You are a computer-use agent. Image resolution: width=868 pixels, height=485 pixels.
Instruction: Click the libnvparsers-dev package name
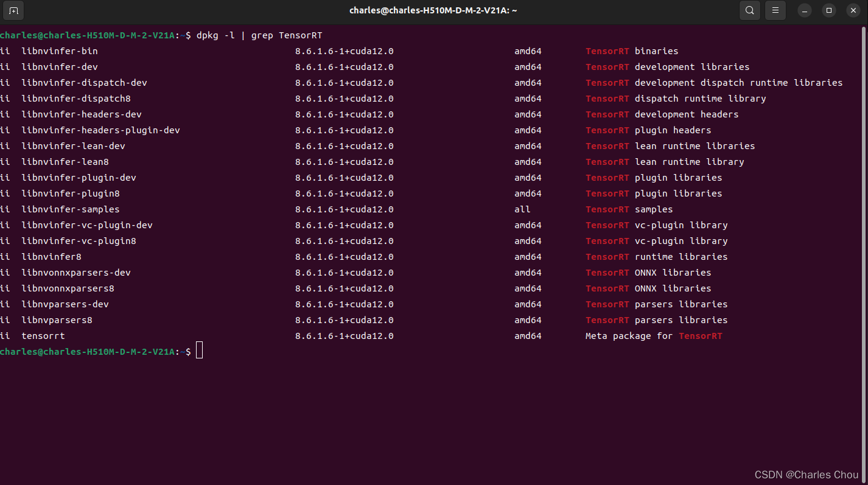point(65,304)
